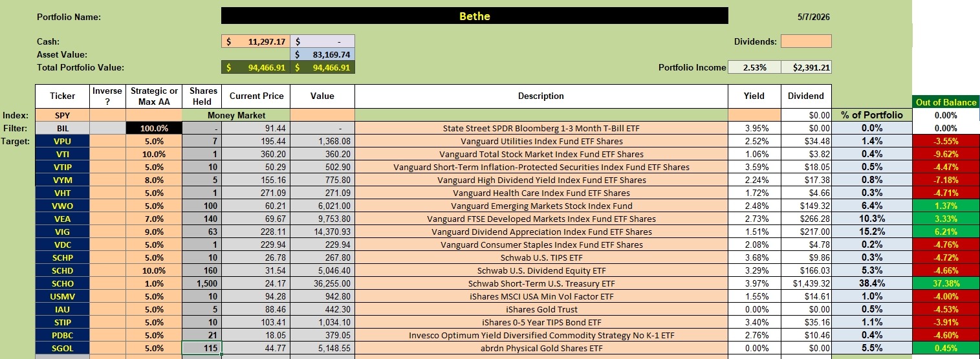This screenshot has width=980, height=359.
Task: Select the STIP ticker cell
Action: point(63,322)
